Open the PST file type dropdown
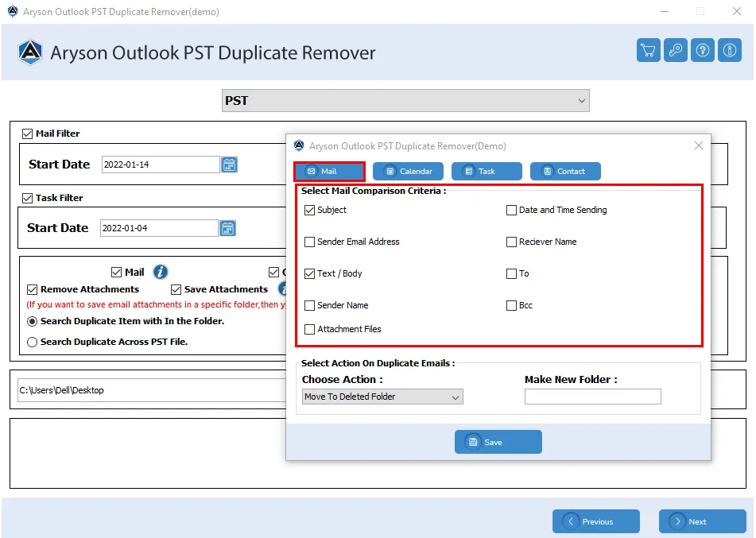Image resolution: width=756 pixels, height=538 pixels. (x=405, y=100)
